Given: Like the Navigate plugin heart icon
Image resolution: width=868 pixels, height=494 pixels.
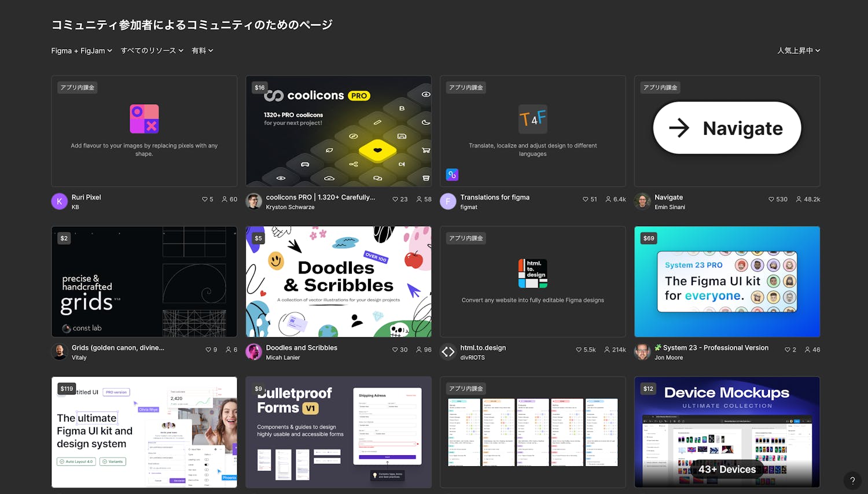Looking at the screenshot, I should pos(771,200).
